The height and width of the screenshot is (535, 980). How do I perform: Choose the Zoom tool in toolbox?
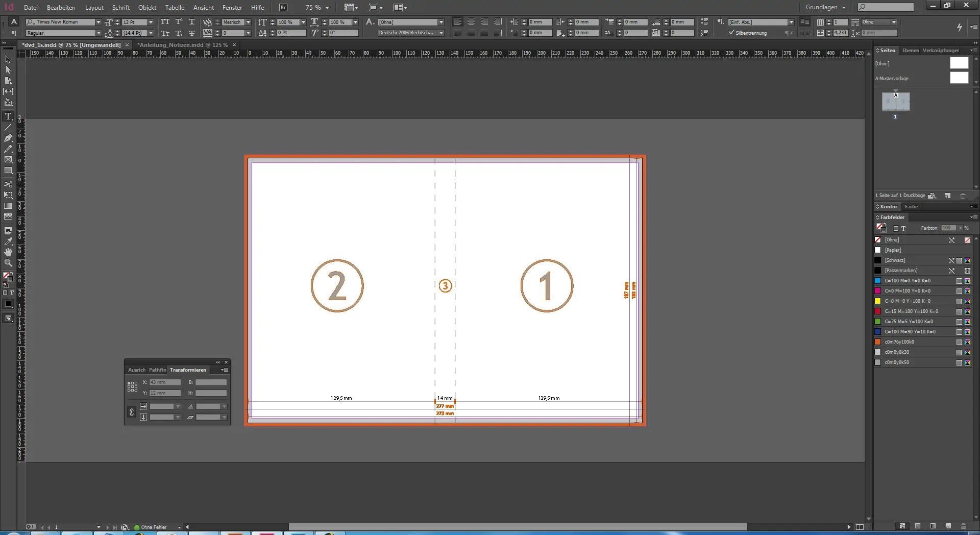[x=8, y=263]
